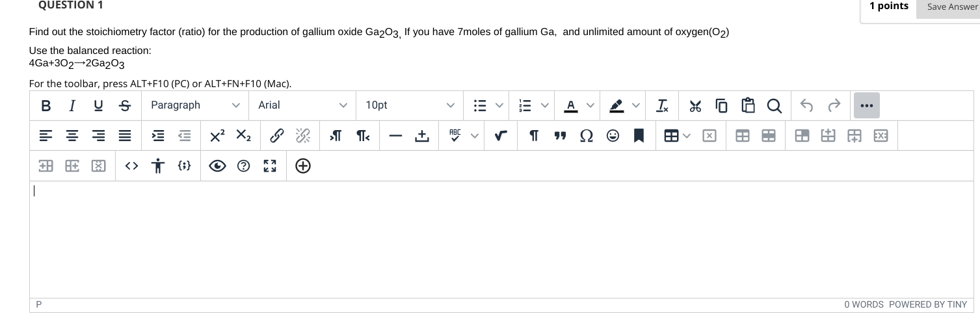This screenshot has width=980, height=318.
Task: Toggle italic formatting
Action: tap(72, 105)
